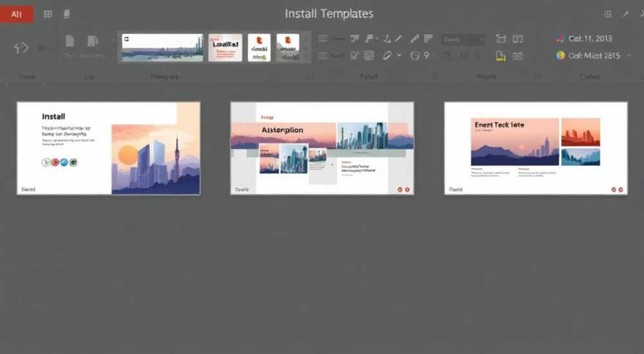The image size is (644, 354).
Task: Click the bookmark page icon in title bar
Action: click(x=66, y=14)
